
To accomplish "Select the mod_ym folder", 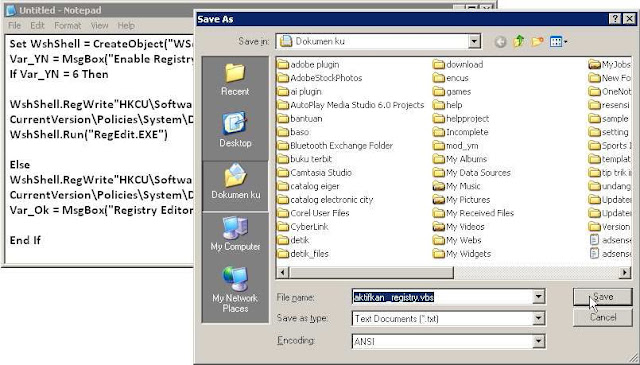I will click(x=456, y=145).
